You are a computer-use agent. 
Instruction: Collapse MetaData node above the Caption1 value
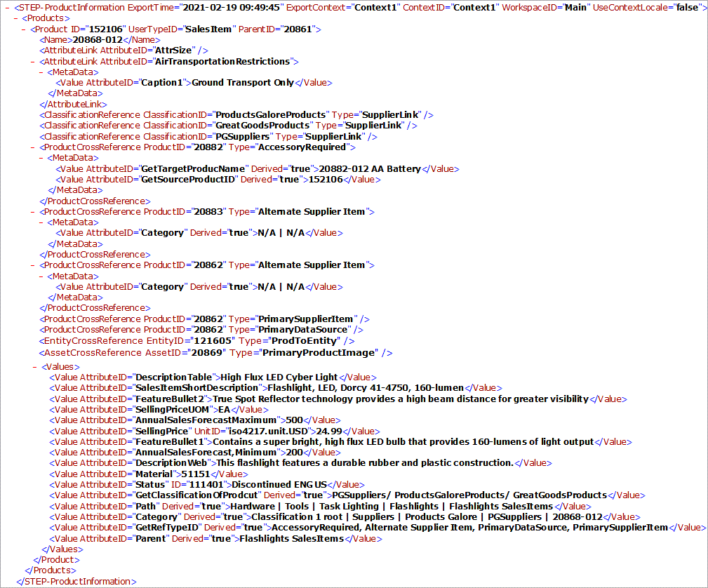point(41,72)
